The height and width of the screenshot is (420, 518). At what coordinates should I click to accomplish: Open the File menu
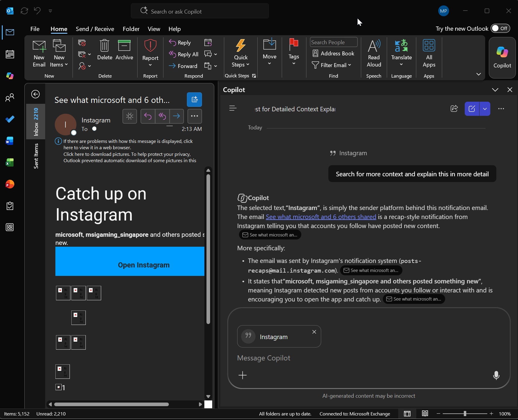(35, 29)
